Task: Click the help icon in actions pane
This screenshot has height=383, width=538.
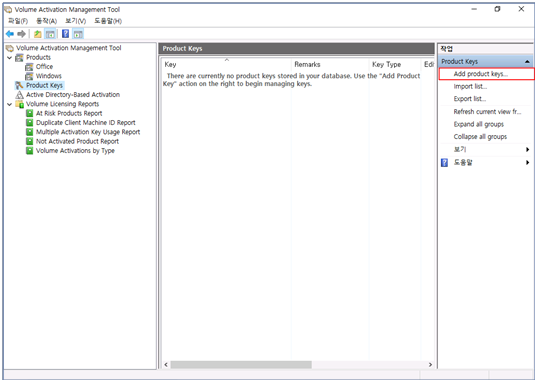Action: point(444,162)
